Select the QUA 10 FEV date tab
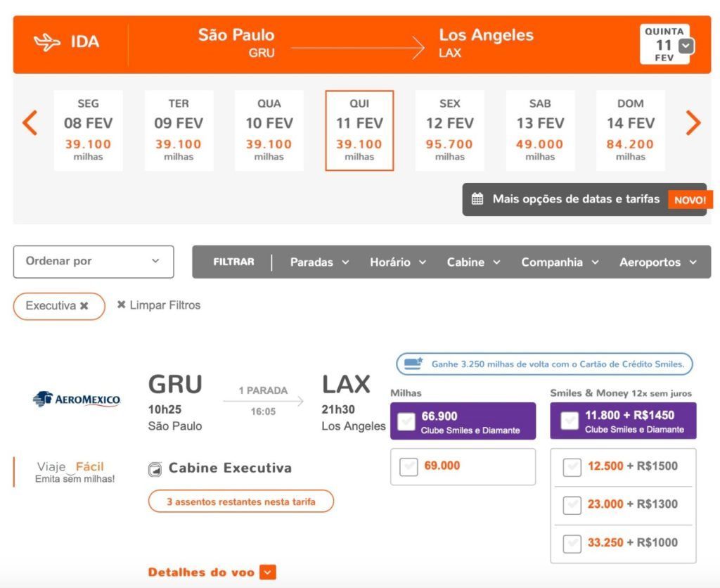The height and width of the screenshot is (588, 720). click(269, 130)
